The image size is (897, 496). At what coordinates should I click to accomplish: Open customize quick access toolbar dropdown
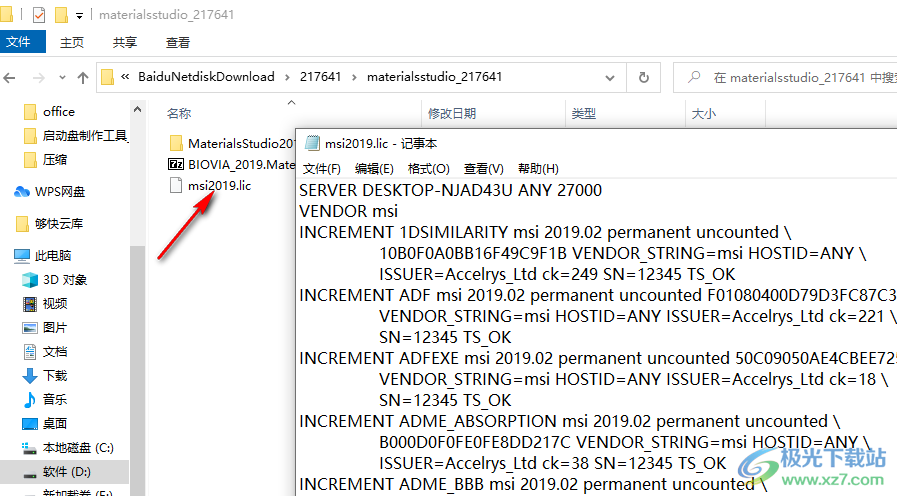[80, 15]
